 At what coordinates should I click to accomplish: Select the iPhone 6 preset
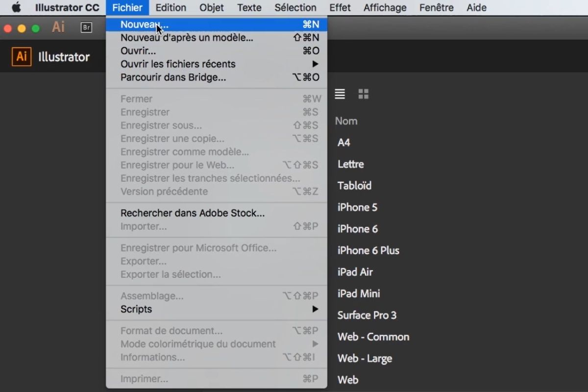358,229
